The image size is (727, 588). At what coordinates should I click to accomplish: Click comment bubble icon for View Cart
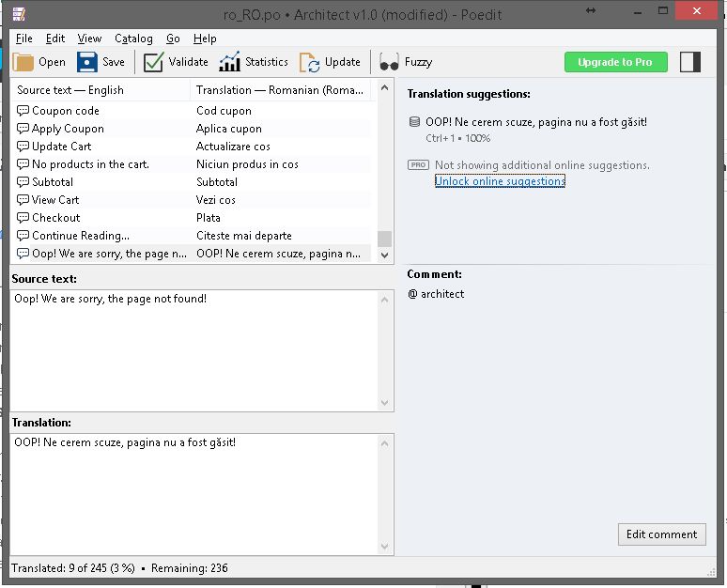[23, 200]
